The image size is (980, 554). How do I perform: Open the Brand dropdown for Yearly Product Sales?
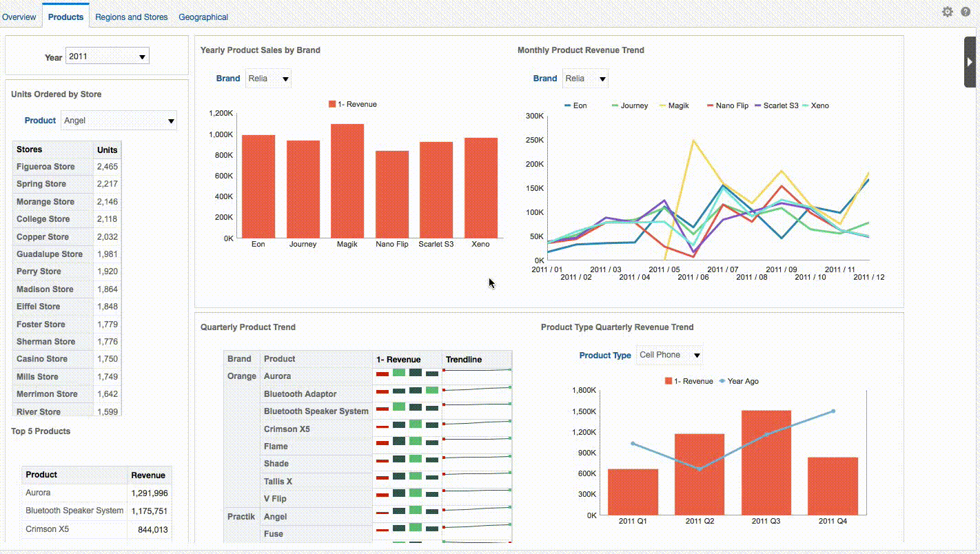[x=268, y=78]
